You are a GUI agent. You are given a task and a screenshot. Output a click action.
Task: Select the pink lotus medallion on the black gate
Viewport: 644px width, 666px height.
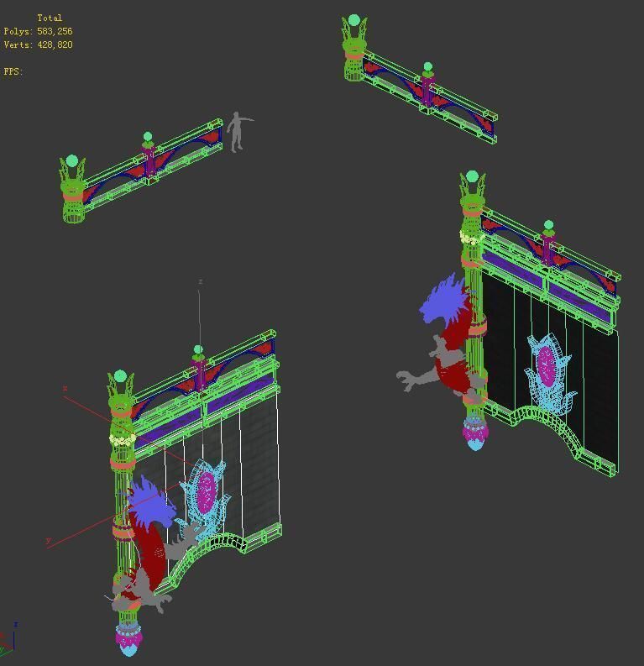[547, 366]
